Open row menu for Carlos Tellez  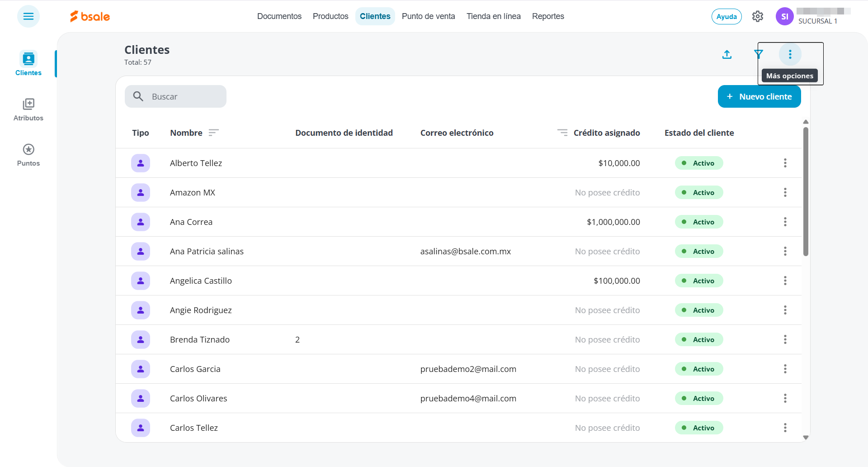click(785, 428)
